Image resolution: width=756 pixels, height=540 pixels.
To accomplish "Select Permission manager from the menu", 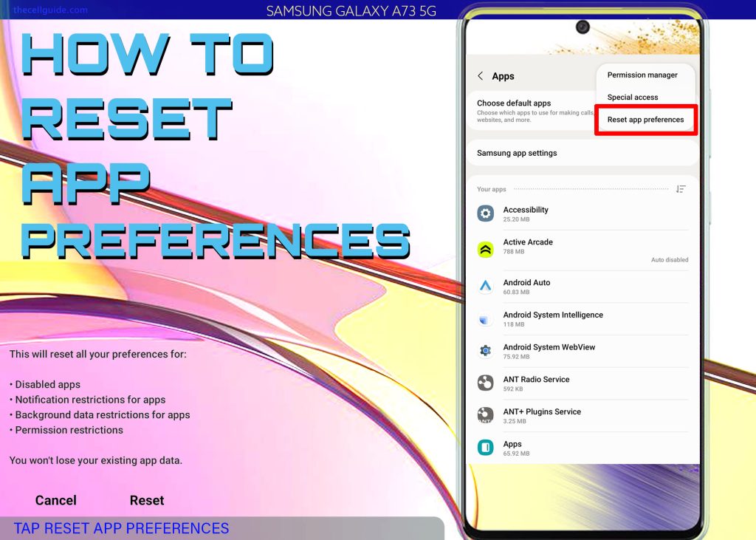I will [642, 75].
